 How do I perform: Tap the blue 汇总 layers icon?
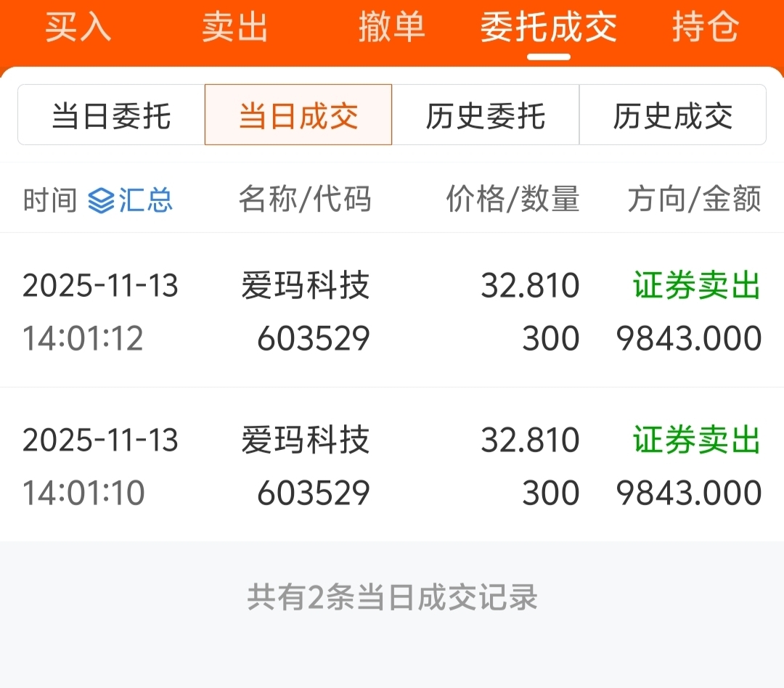coord(101,200)
